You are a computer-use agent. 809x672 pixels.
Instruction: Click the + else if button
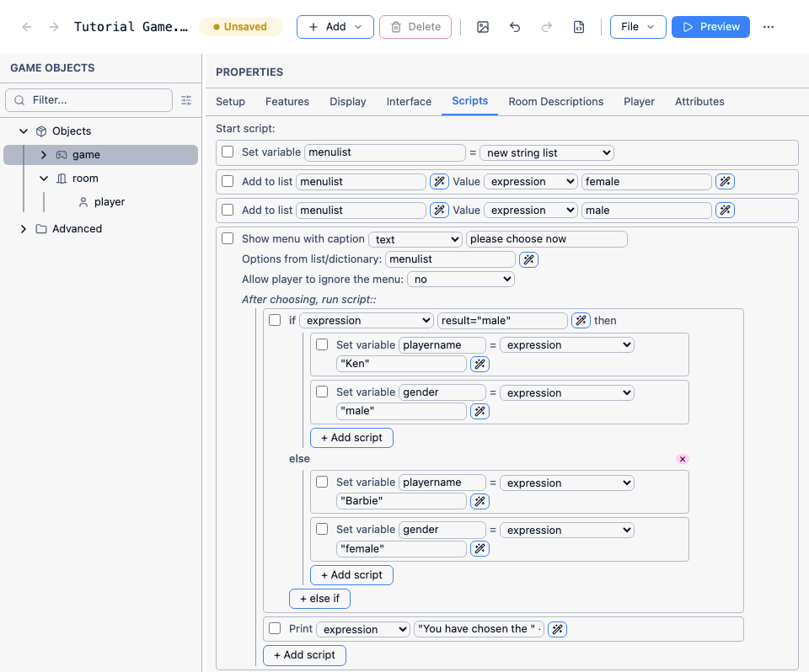320,598
